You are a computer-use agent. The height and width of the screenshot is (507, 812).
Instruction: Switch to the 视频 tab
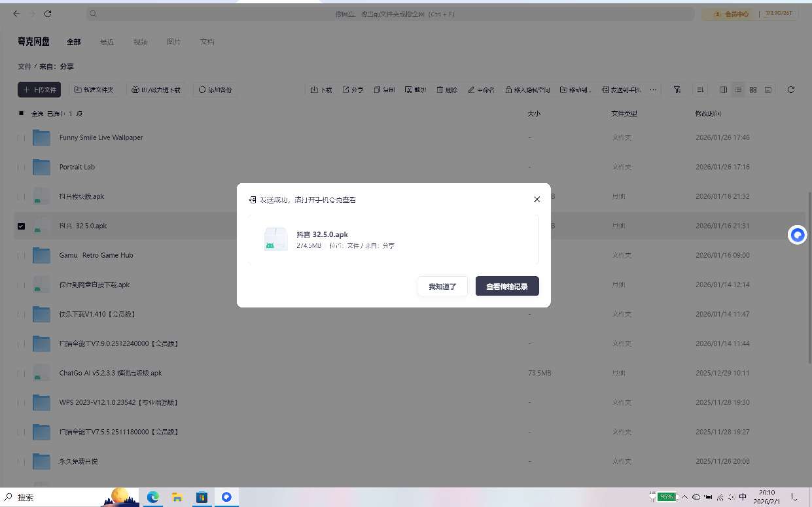[x=141, y=41]
